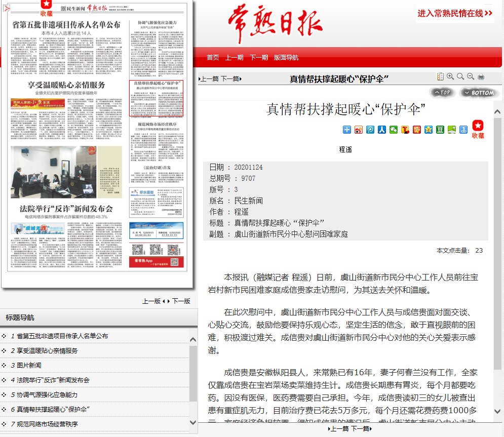Screen dimensions: 504x437
Task: Print the article with printer icon
Action: tap(481, 77)
